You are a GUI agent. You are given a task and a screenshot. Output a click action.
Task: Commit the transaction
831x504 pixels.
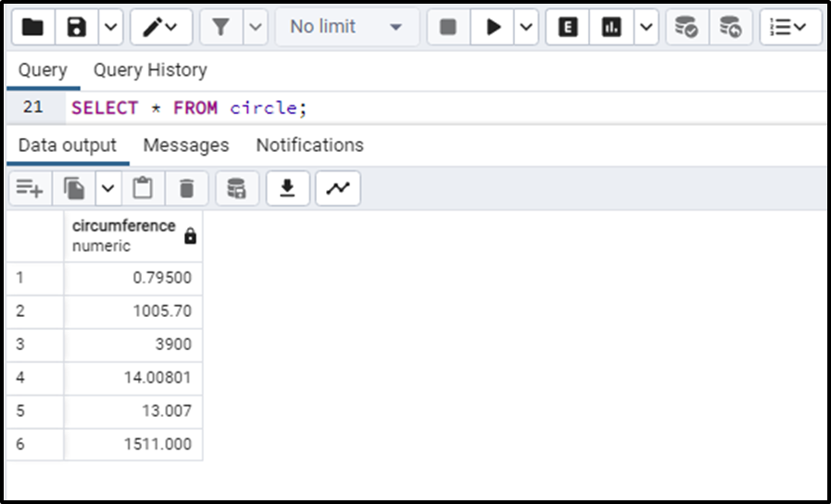[x=687, y=27]
